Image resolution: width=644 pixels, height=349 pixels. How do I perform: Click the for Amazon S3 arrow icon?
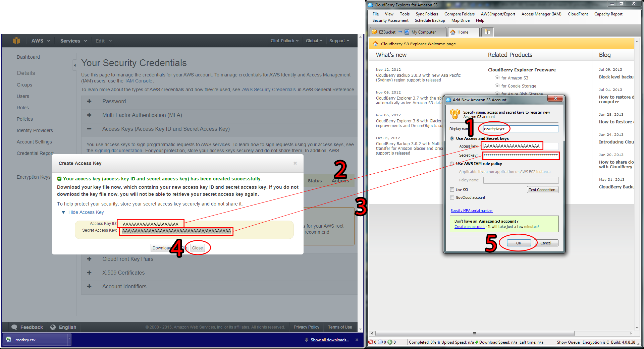[x=497, y=78]
